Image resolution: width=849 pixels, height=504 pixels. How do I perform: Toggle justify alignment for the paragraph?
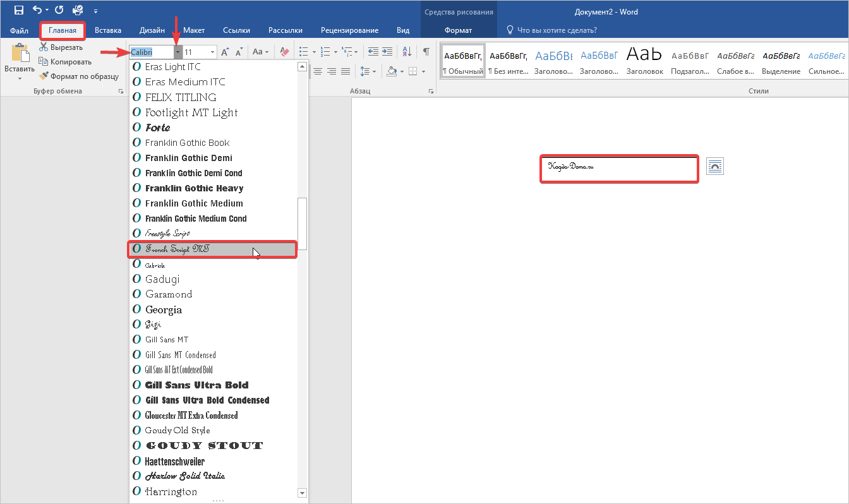[x=346, y=71]
